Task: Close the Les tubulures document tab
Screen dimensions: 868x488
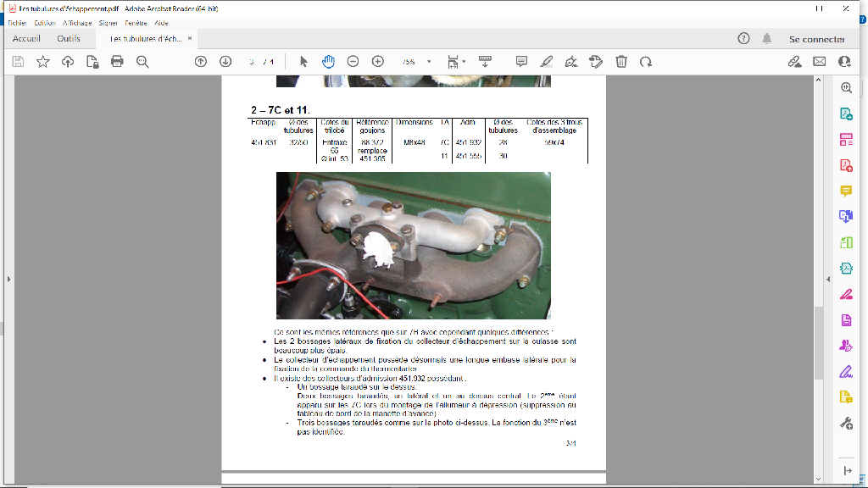Action: pyautogui.click(x=190, y=38)
